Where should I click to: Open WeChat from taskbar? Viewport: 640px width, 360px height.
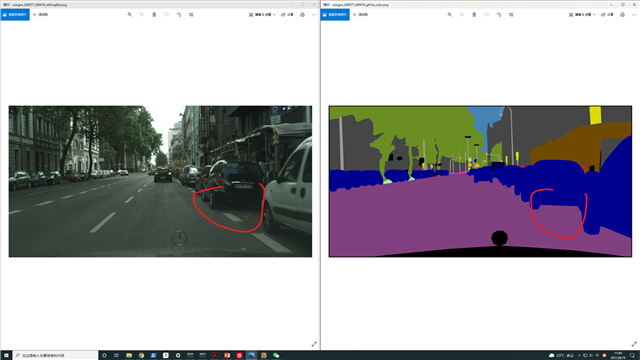click(x=276, y=356)
